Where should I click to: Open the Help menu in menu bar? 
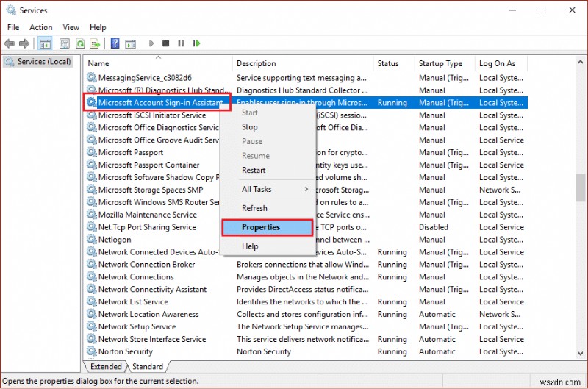(98, 27)
